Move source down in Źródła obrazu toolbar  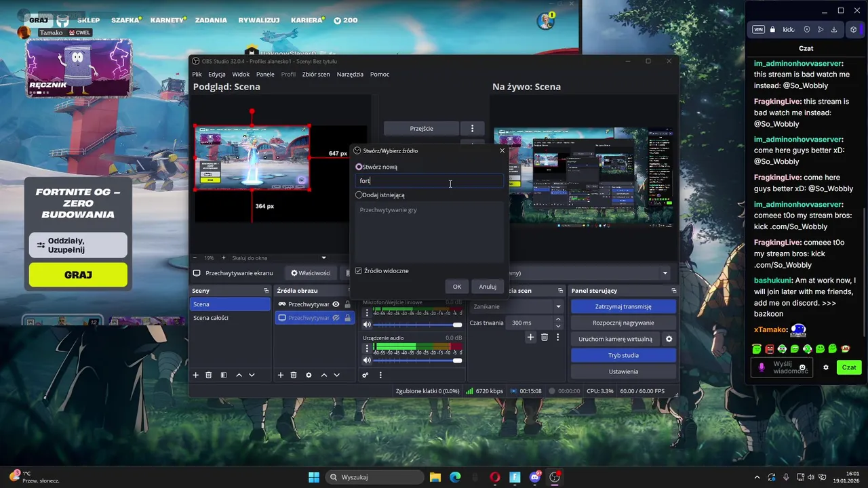click(x=336, y=375)
